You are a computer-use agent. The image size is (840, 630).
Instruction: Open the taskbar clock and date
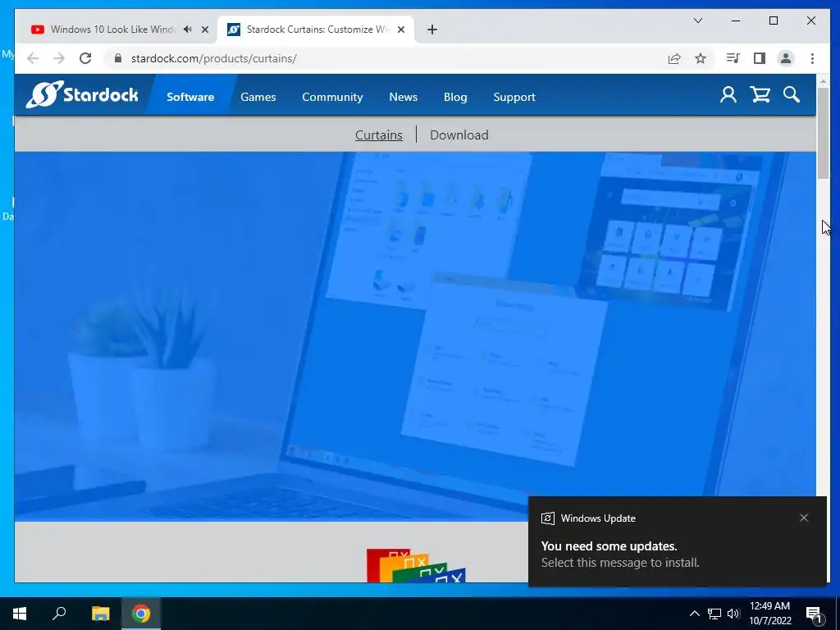click(769, 614)
